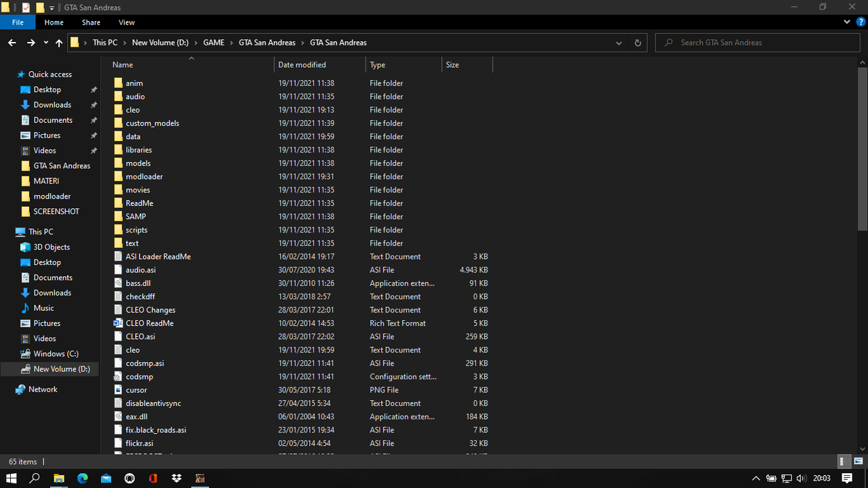
Task: Open Quick access in navigation pane
Action: point(50,75)
